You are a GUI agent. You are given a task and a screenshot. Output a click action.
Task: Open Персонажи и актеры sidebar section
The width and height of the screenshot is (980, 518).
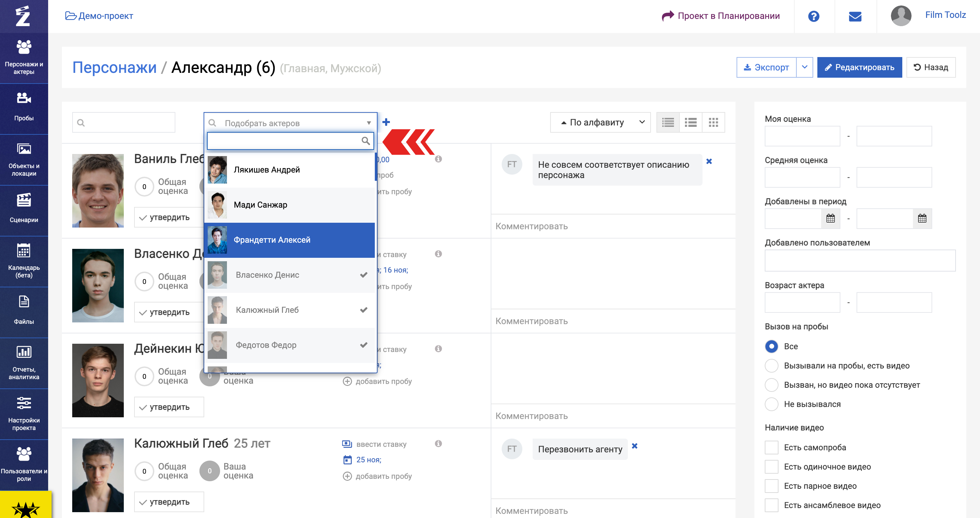pyautogui.click(x=24, y=58)
